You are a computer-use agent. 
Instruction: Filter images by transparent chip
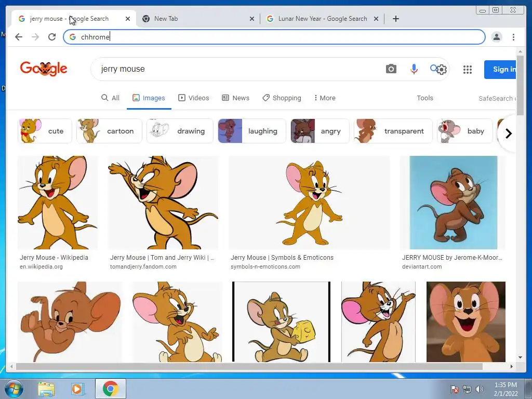[x=393, y=131]
